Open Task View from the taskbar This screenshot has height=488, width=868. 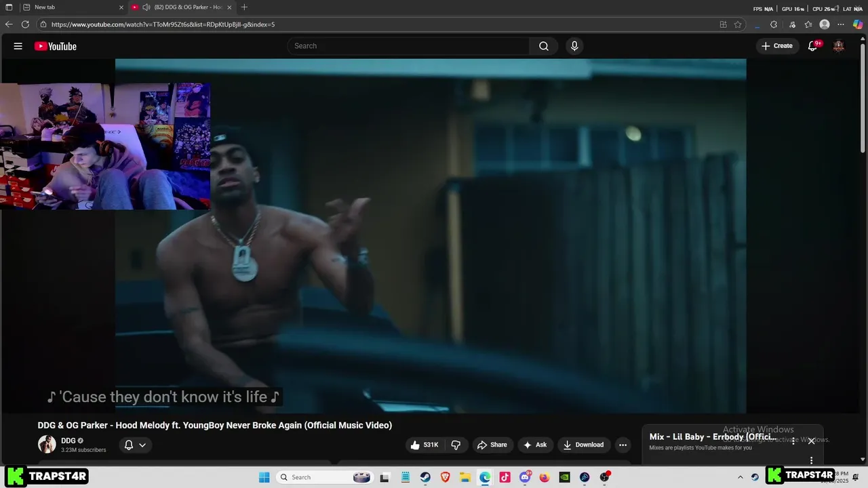[x=384, y=477]
